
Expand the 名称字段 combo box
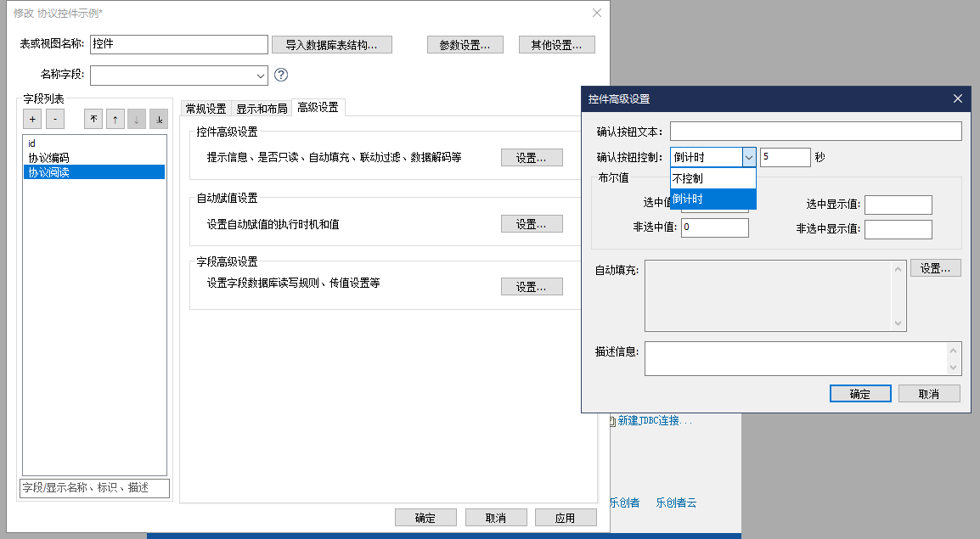click(260, 76)
